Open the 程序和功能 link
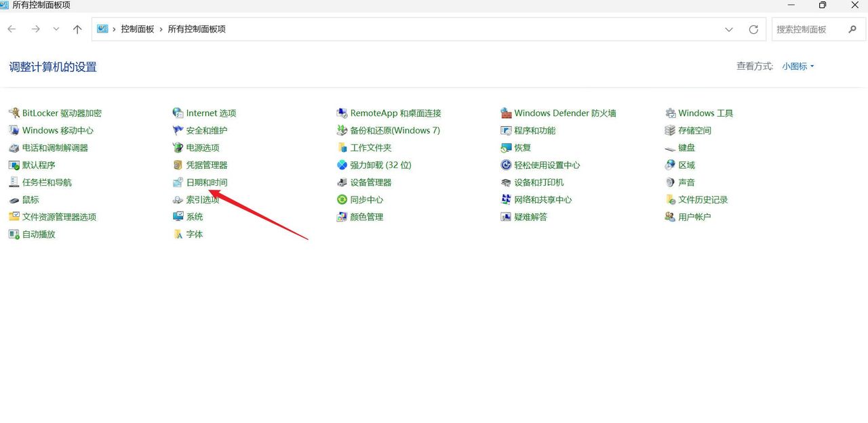Viewport: 868px width, 423px height. [535, 130]
